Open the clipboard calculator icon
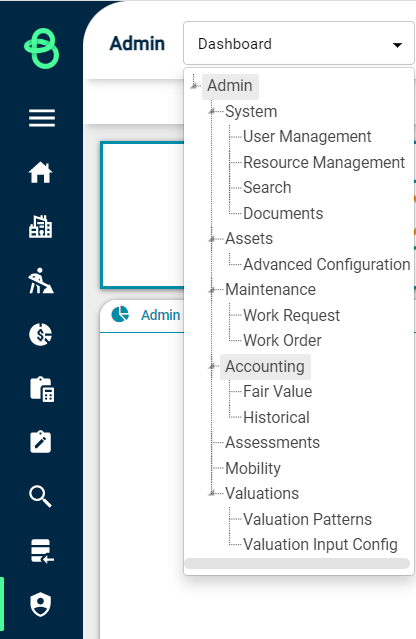This screenshot has height=639, width=416. click(x=42, y=389)
